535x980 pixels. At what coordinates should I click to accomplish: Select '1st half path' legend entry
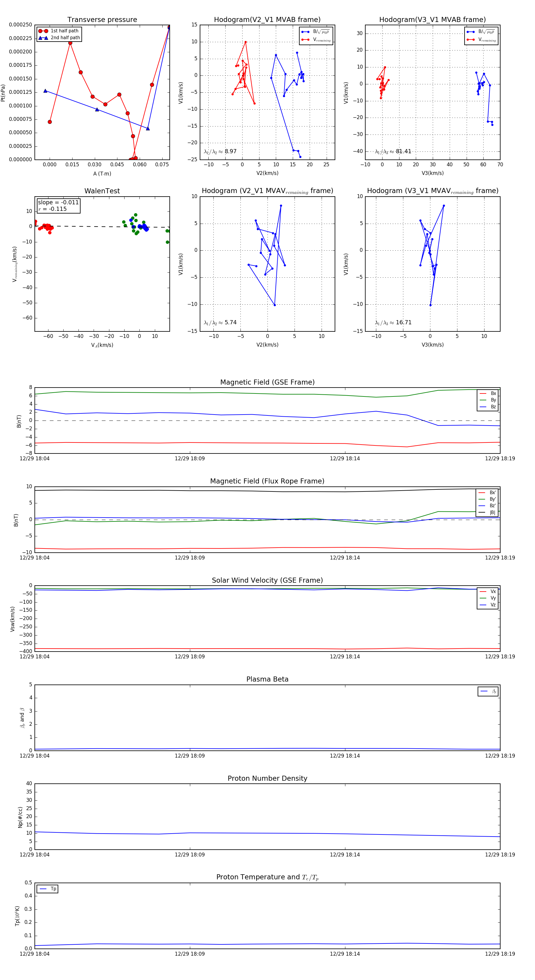pyautogui.click(x=59, y=31)
